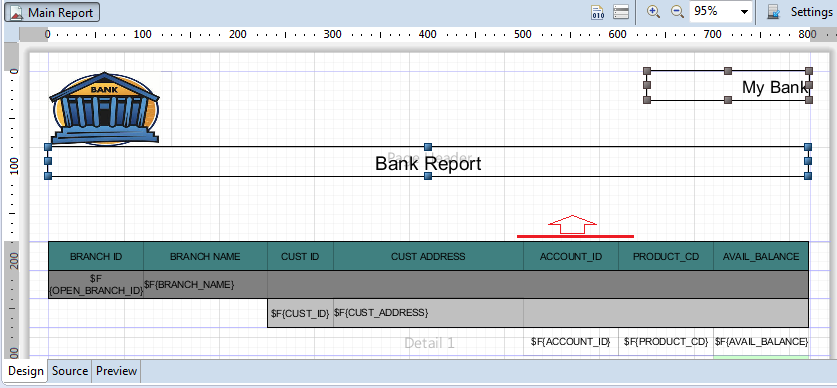837x388 pixels.
Task: Select the Design tab
Action: coord(26,371)
